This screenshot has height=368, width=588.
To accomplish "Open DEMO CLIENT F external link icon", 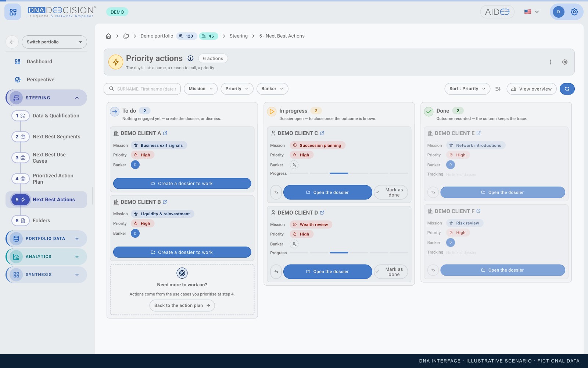I will pos(478,211).
